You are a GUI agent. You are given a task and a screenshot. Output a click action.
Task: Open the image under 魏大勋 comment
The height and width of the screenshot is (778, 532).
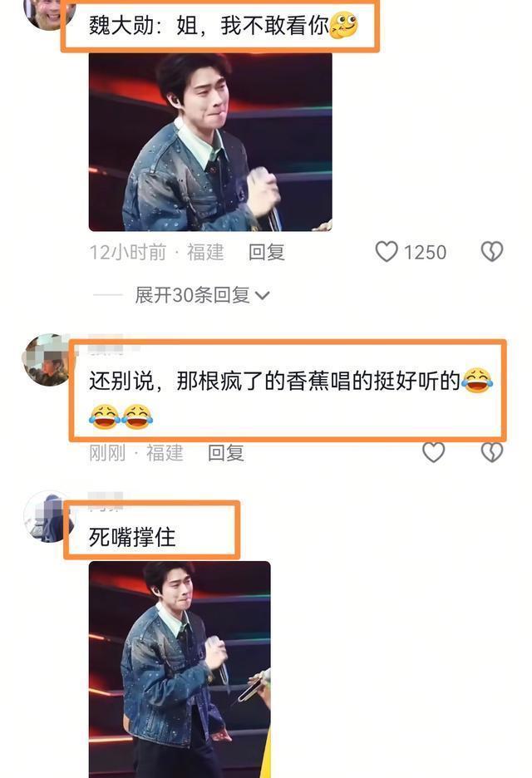[210, 141]
